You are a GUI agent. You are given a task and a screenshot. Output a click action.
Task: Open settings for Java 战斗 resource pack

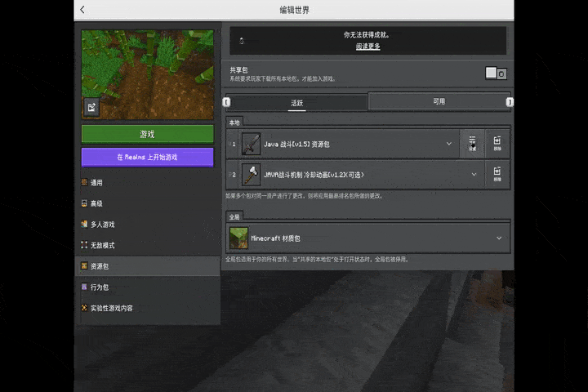pyautogui.click(x=472, y=144)
